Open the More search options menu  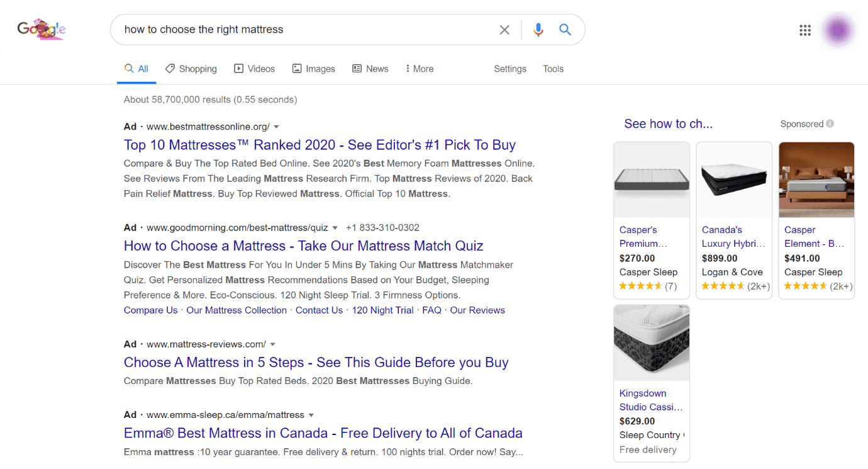click(x=420, y=69)
